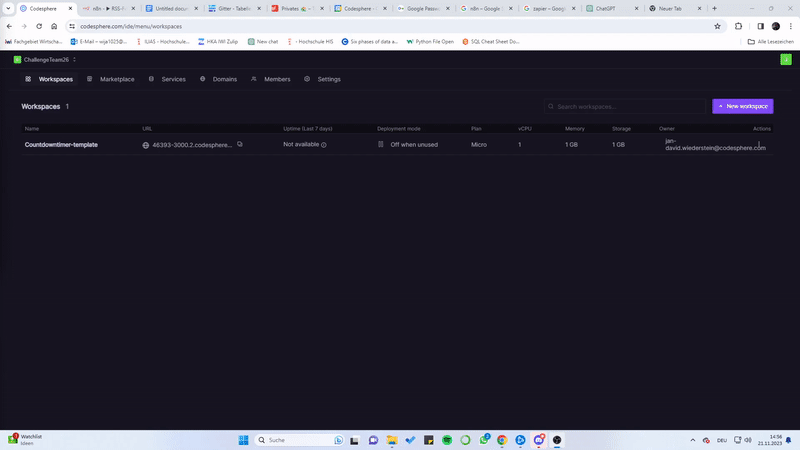800x450 pixels.
Task: Click the Search workspaces input field
Action: [x=625, y=106]
